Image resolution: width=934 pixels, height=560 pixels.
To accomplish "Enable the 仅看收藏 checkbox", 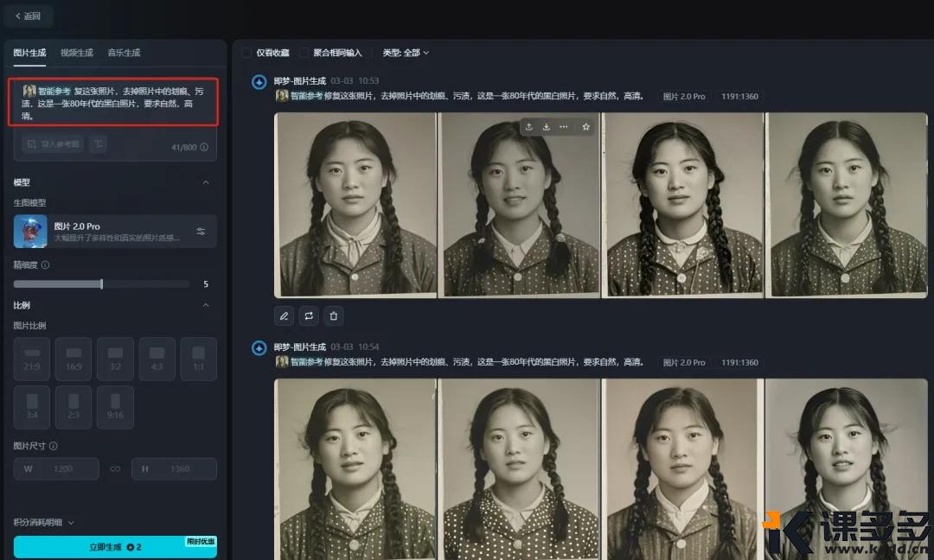I will click(248, 53).
